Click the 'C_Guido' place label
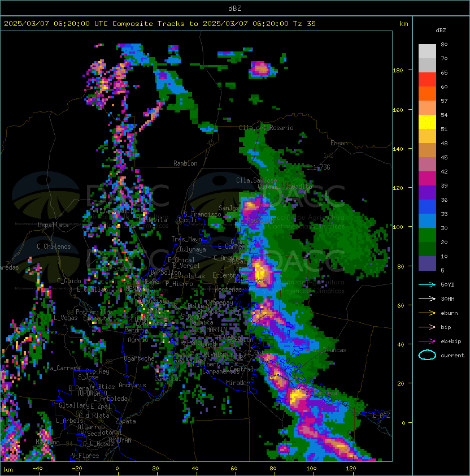Viewport: 470px width, 476px height. click(x=69, y=281)
